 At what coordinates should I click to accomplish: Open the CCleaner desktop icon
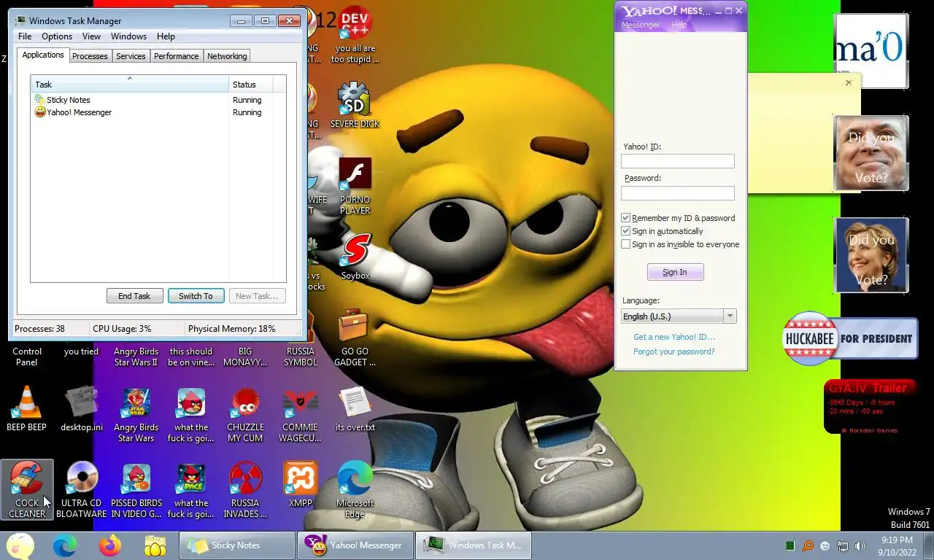27,489
